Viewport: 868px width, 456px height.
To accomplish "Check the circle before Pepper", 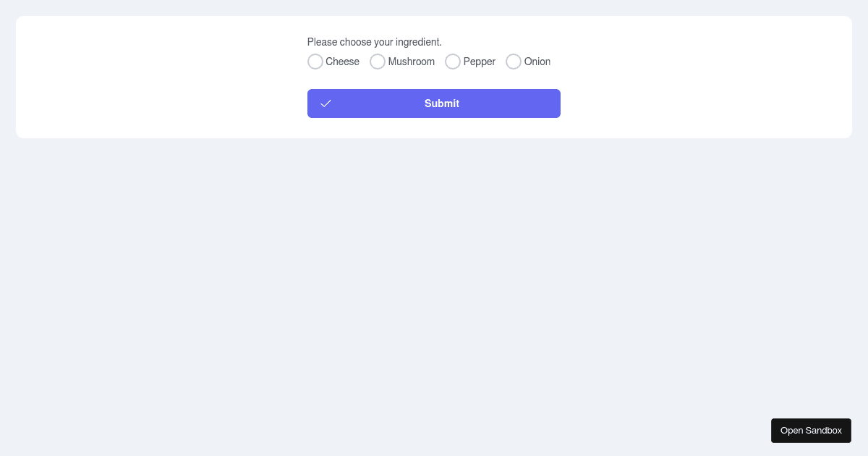I will [x=453, y=62].
